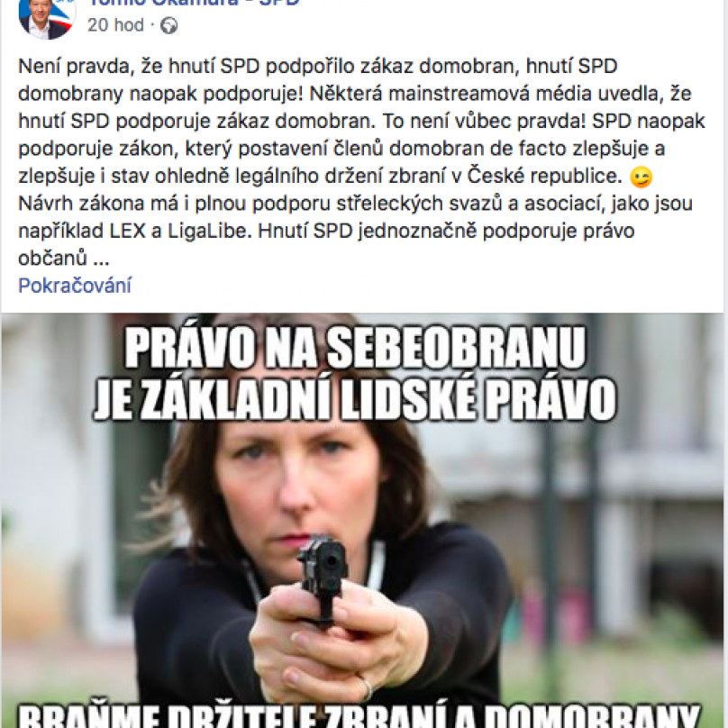Image resolution: width=728 pixels, height=728 pixels.
Task: Click the opening text 'Není pravda'
Action: point(73,67)
